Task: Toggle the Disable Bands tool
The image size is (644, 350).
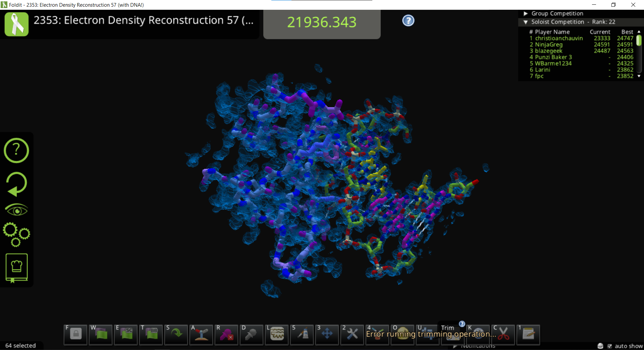Action: pos(252,335)
